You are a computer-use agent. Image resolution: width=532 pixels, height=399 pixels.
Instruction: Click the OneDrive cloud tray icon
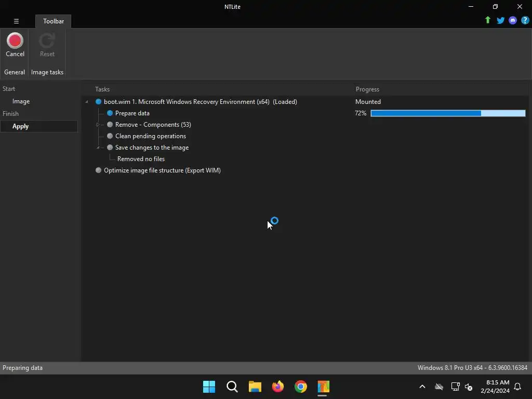pyautogui.click(x=439, y=387)
